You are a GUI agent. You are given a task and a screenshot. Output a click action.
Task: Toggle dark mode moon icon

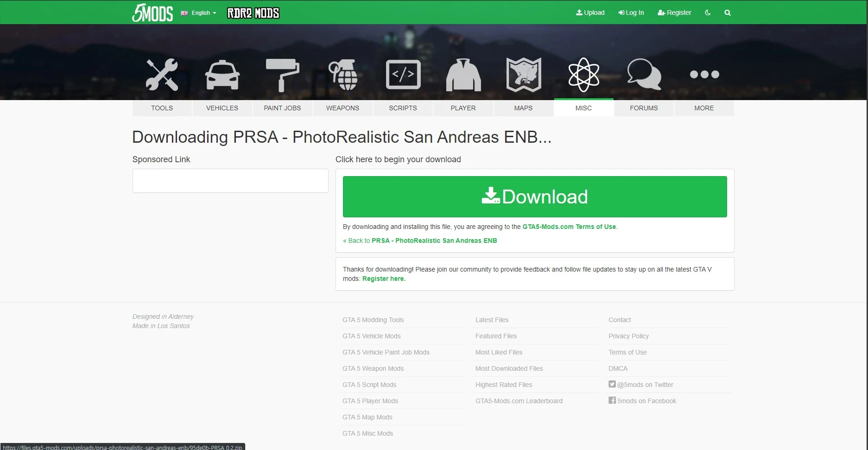[x=708, y=13]
